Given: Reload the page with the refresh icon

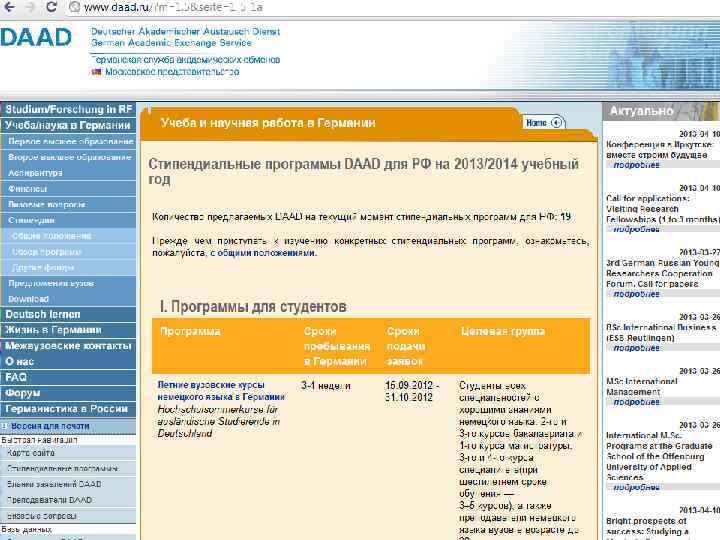Looking at the screenshot, I should click(51, 7).
